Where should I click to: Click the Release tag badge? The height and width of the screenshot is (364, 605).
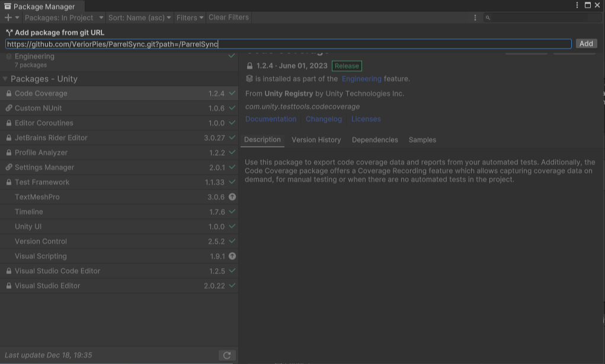click(347, 66)
